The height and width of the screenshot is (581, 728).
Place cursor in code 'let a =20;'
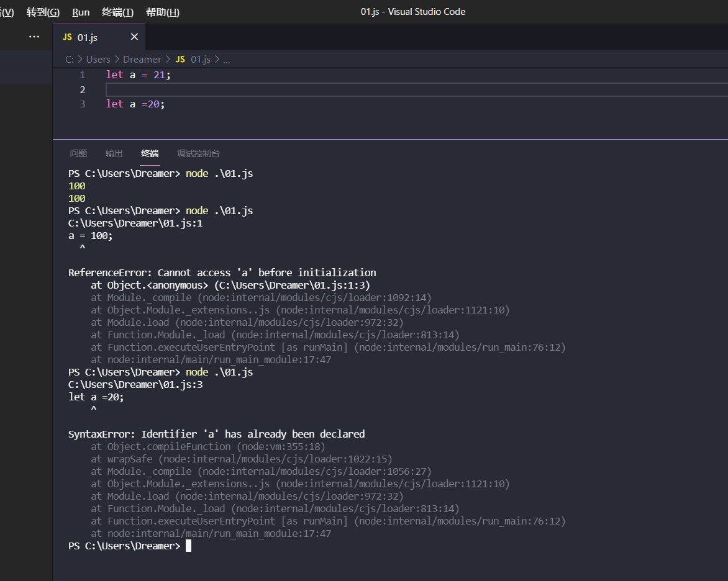pos(135,104)
